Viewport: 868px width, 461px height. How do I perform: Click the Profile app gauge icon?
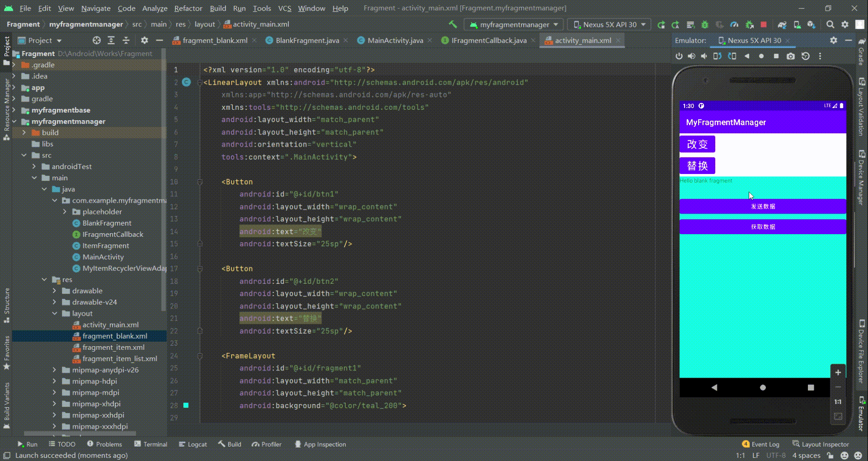734,25
